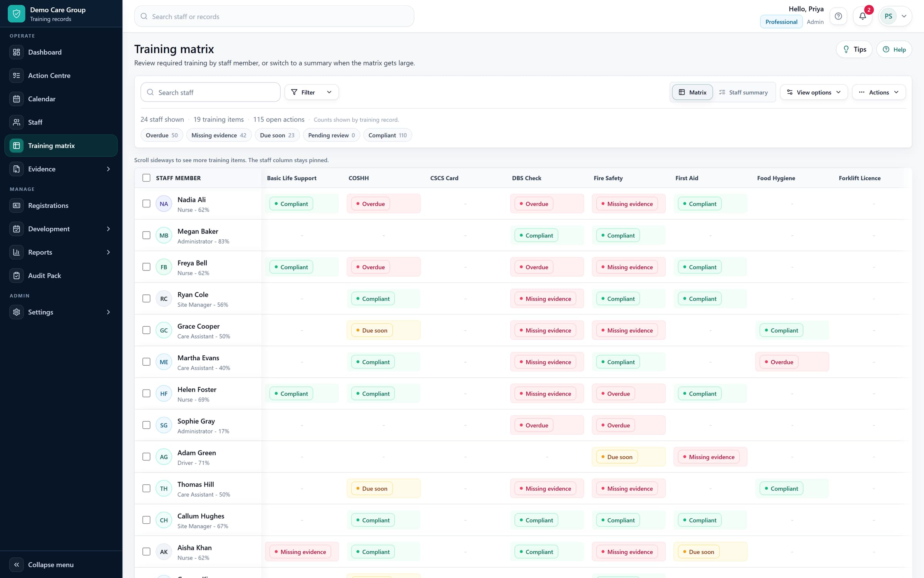
Task: Open Action Centre from sidebar
Action: point(61,76)
